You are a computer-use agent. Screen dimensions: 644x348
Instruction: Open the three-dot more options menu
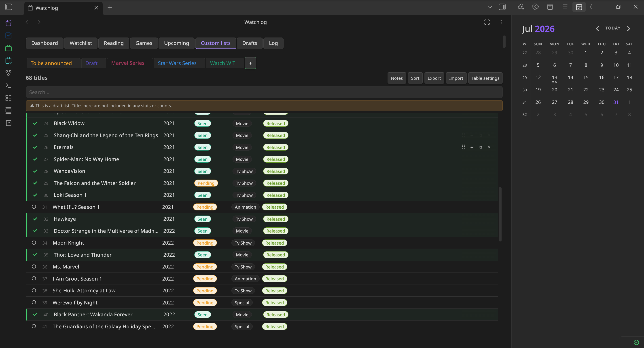[x=501, y=22]
